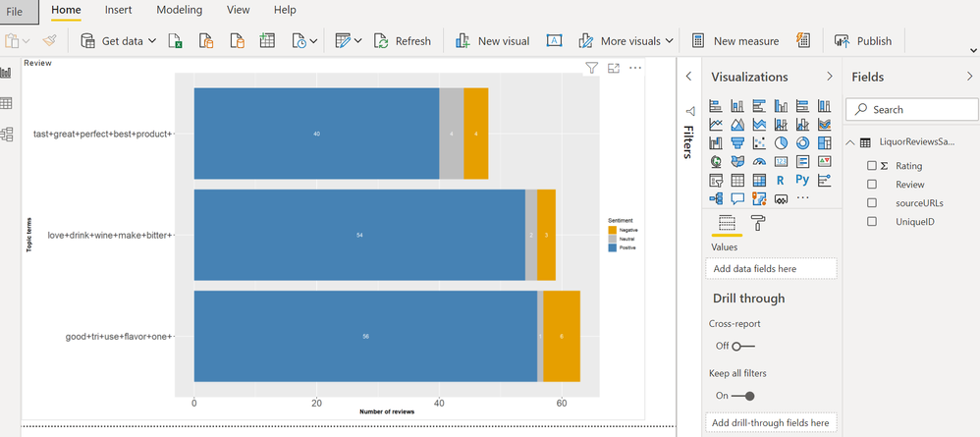Click the Enter data table icon
The width and height of the screenshot is (980, 437).
(267, 41)
